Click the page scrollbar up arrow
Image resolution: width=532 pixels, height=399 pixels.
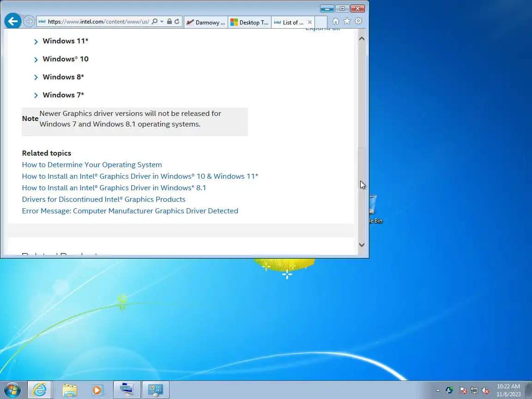[362, 39]
